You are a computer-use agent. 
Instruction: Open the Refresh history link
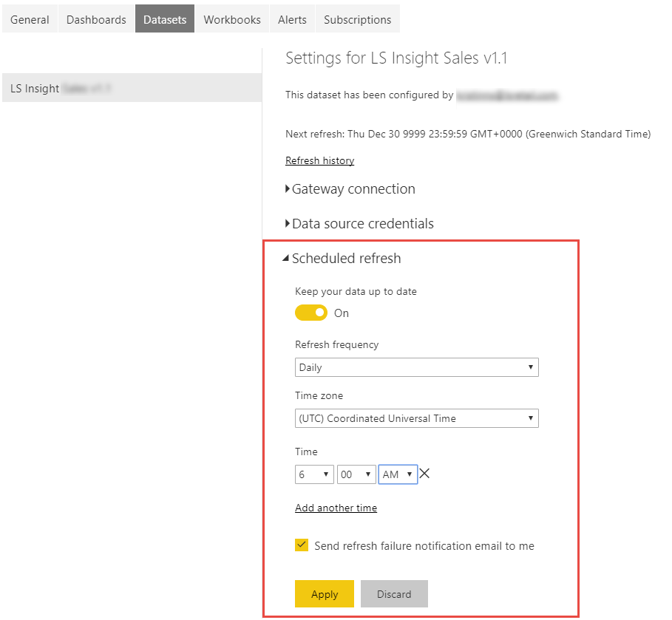pos(319,160)
